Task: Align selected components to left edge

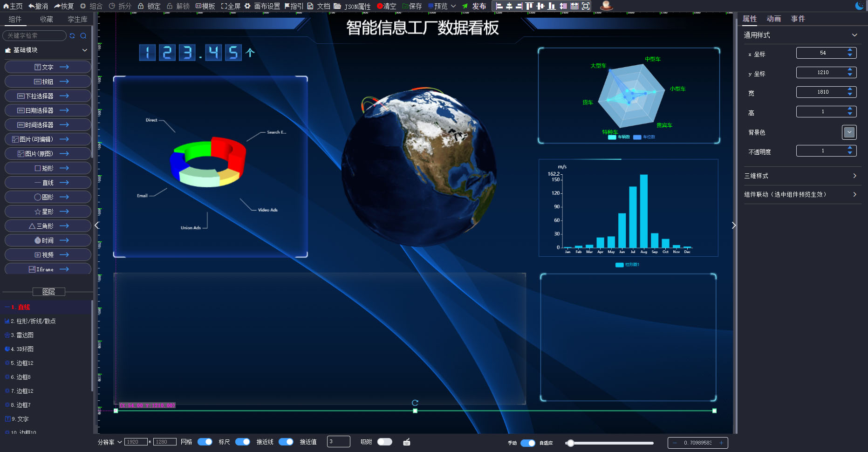Action: coord(499,6)
